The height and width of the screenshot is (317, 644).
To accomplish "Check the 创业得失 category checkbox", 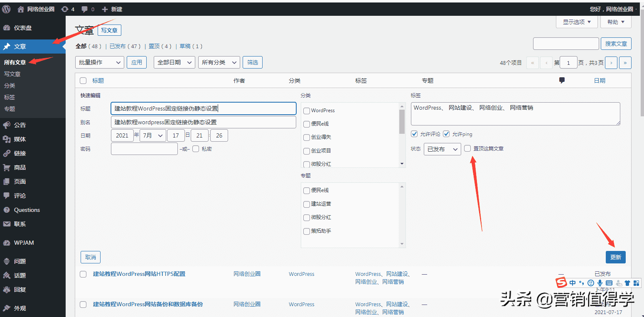I will tap(307, 138).
